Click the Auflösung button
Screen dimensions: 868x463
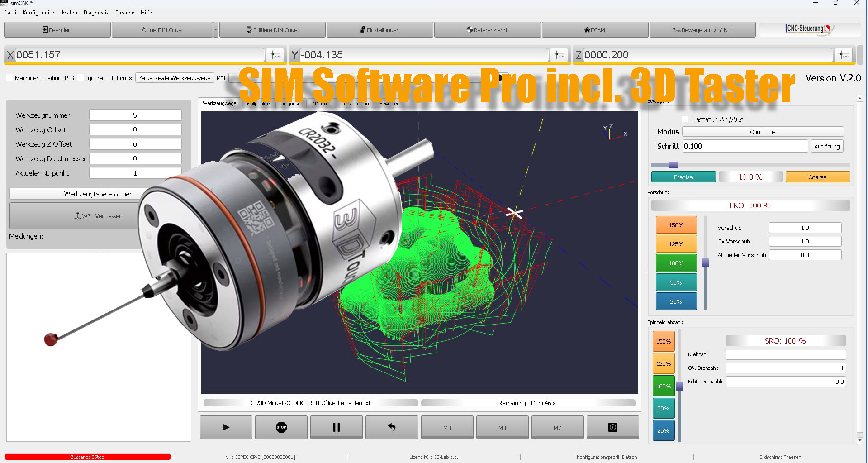click(827, 146)
